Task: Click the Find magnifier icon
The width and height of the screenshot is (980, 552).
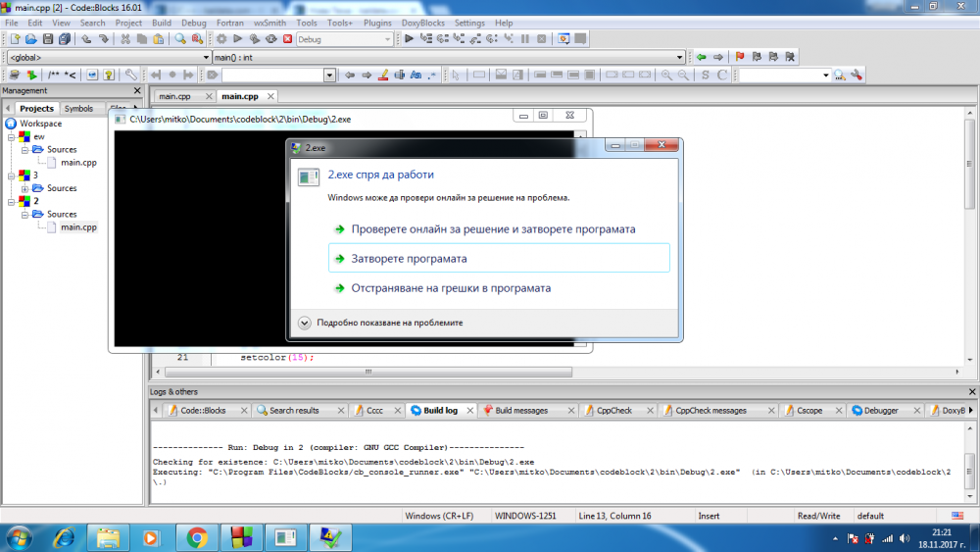Action: [x=180, y=39]
